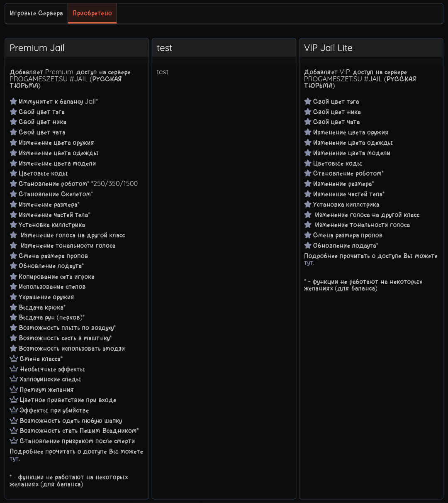Click star icon beside Иммунитет к балансу Jail
The image size is (448, 503).
click(x=13, y=101)
